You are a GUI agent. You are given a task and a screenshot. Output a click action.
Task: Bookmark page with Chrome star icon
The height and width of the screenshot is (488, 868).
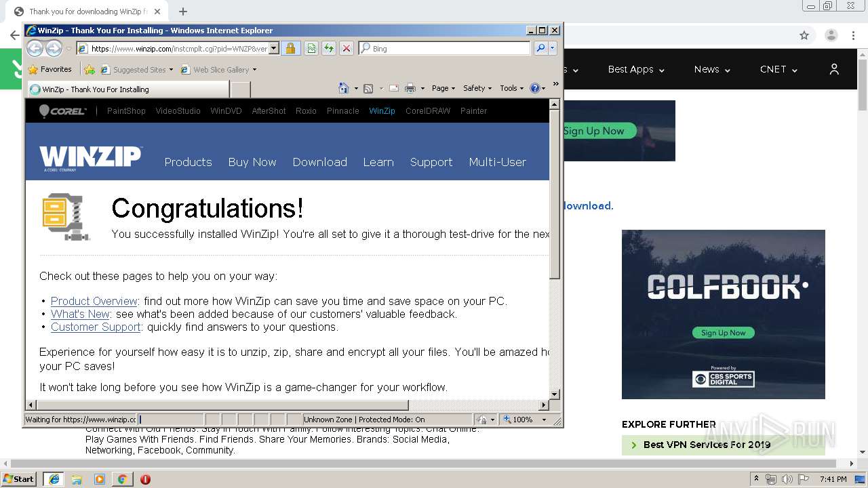pos(804,35)
